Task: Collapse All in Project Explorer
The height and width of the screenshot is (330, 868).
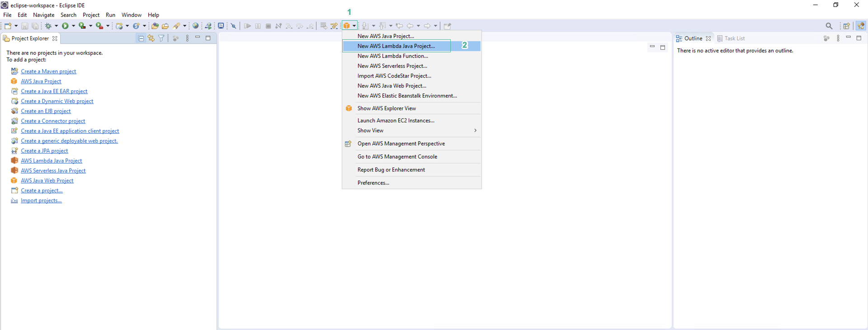Action: pos(141,38)
